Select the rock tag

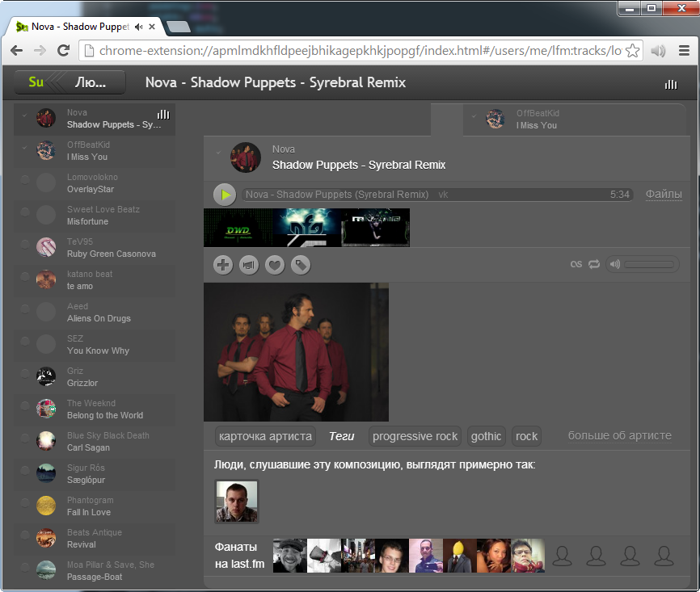pyautogui.click(x=526, y=436)
